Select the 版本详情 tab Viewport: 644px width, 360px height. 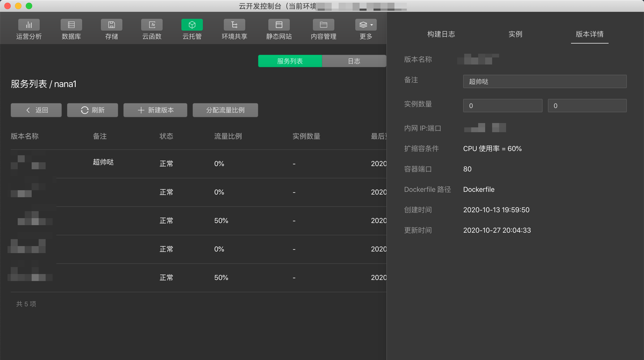click(590, 34)
